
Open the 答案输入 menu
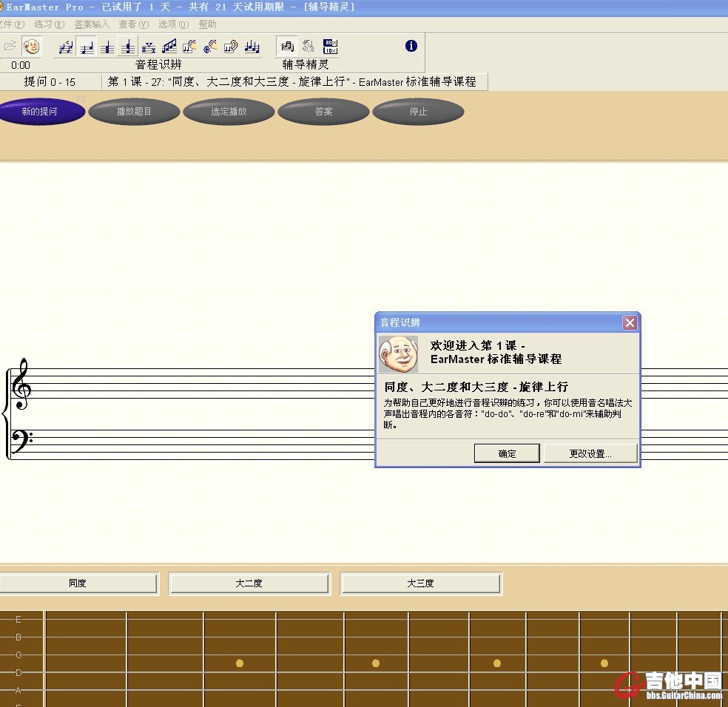(x=92, y=24)
